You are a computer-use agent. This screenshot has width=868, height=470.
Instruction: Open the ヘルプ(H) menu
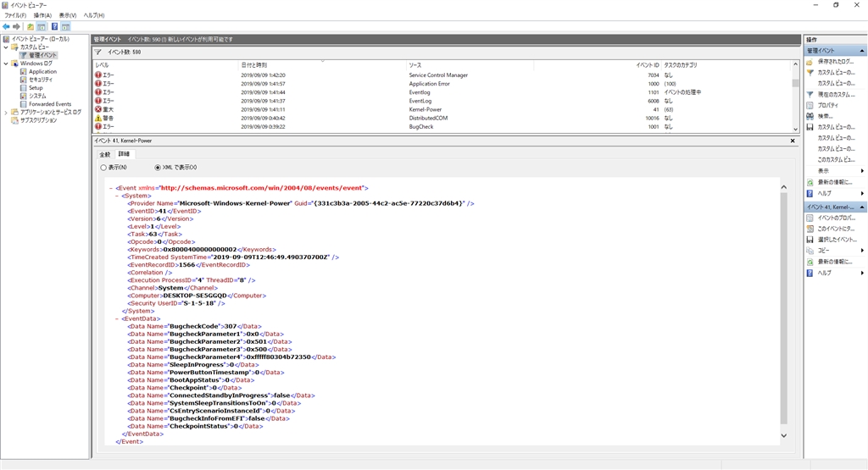[94, 15]
